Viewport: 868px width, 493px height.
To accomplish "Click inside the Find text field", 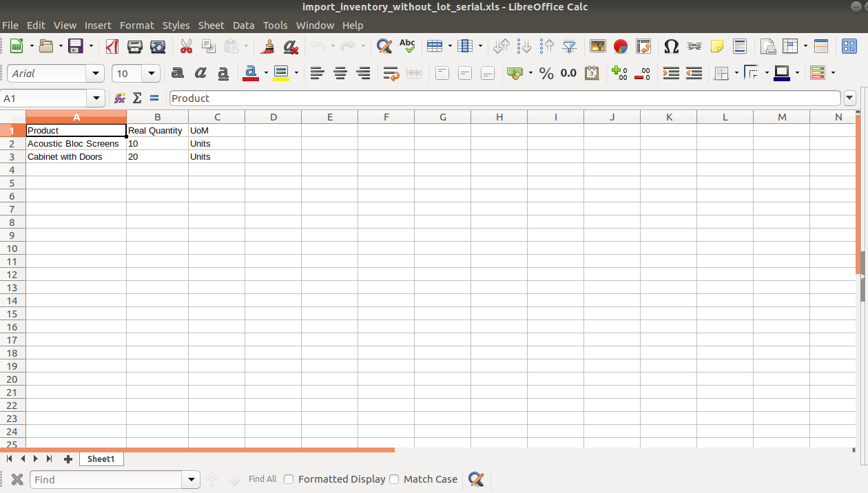I will click(x=107, y=479).
